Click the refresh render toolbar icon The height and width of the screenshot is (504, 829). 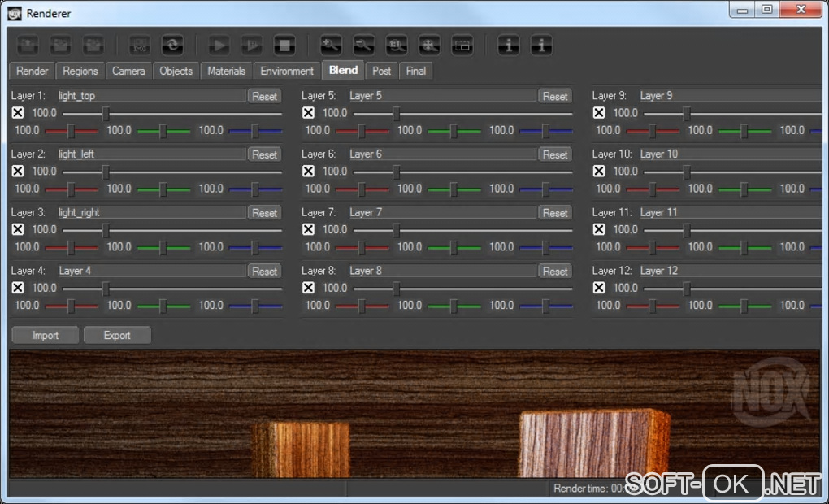(172, 46)
